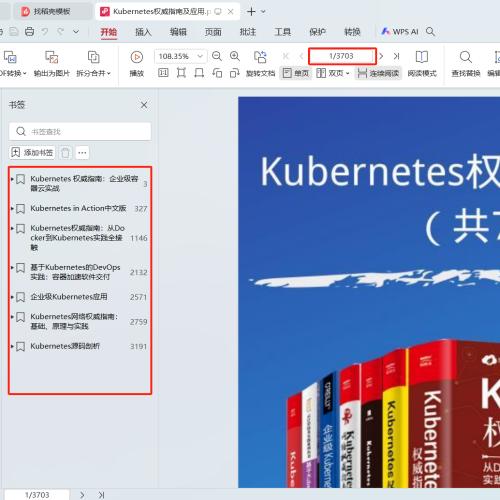Expand the Kubernetes源码剖析 bookmark

click(x=12, y=346)
